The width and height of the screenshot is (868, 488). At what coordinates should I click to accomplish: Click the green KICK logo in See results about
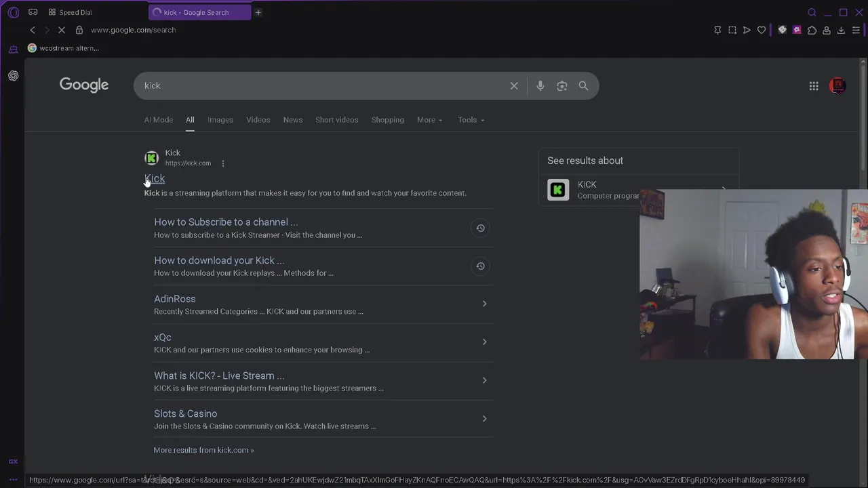[x=558, y=190]
